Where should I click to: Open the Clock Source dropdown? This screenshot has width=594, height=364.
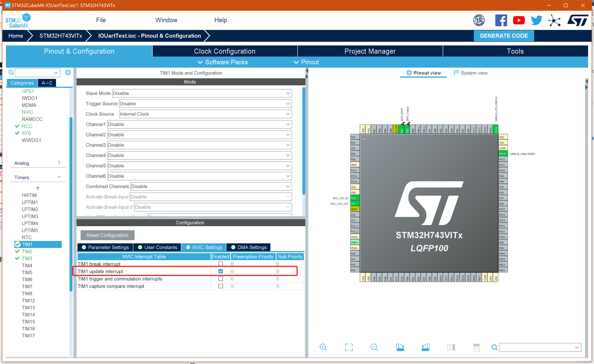click(205, 114)
